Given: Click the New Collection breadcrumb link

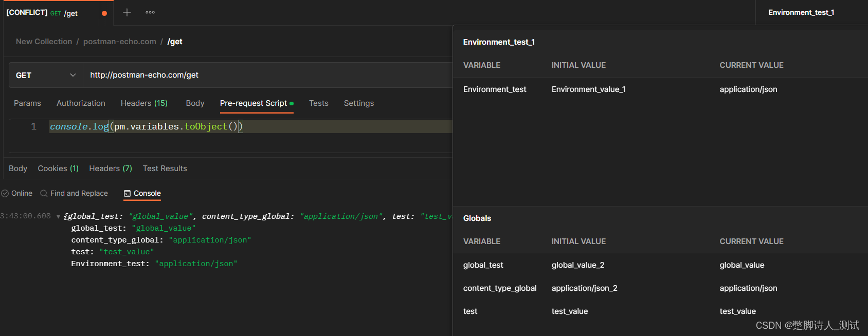Looking at the screenshot, I should (x=44, y=42).
